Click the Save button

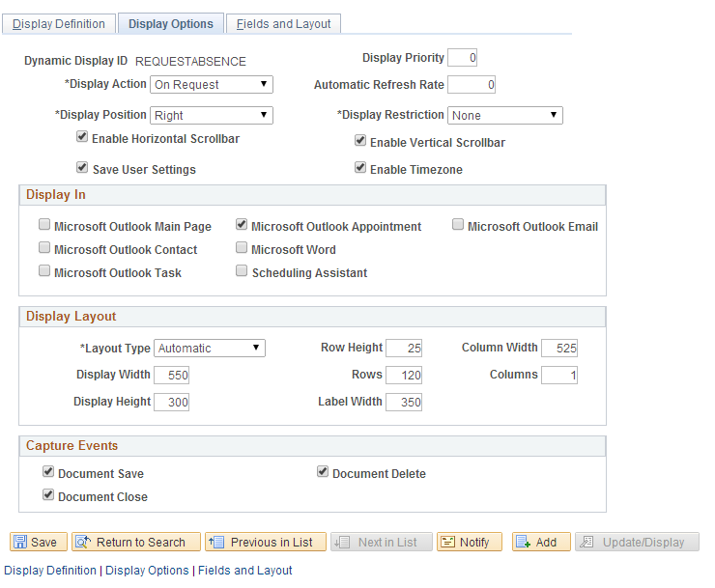click(x=39, y=542)
